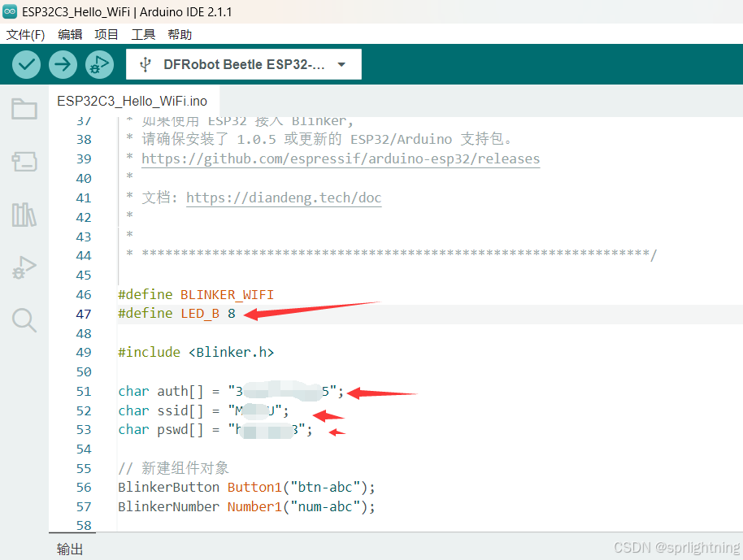The height and width of the screenshot is (560, 743).
Task: Select the ESP32C3_Hello_WiFi.ino tab
Action: pos(133,101)
